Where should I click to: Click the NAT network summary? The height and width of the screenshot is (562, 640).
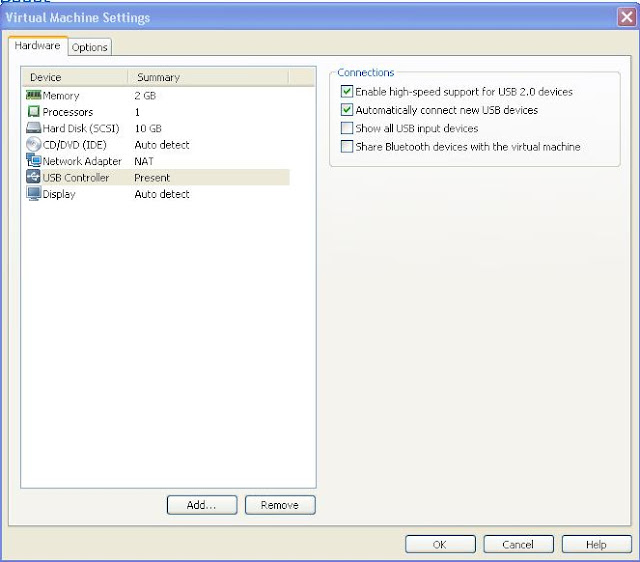point(144,161)
